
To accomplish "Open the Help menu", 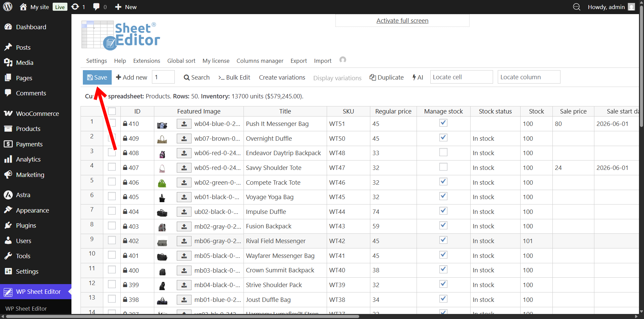I will coord(120,61).
